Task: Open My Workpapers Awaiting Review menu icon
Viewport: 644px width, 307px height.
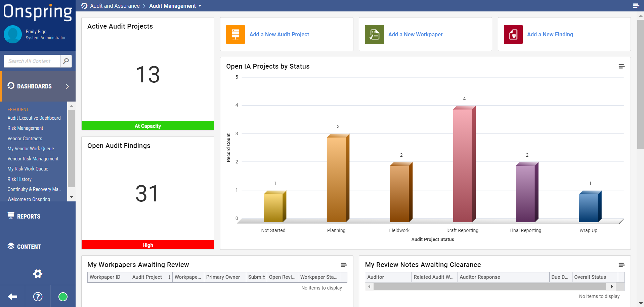Action: [344, 265]
